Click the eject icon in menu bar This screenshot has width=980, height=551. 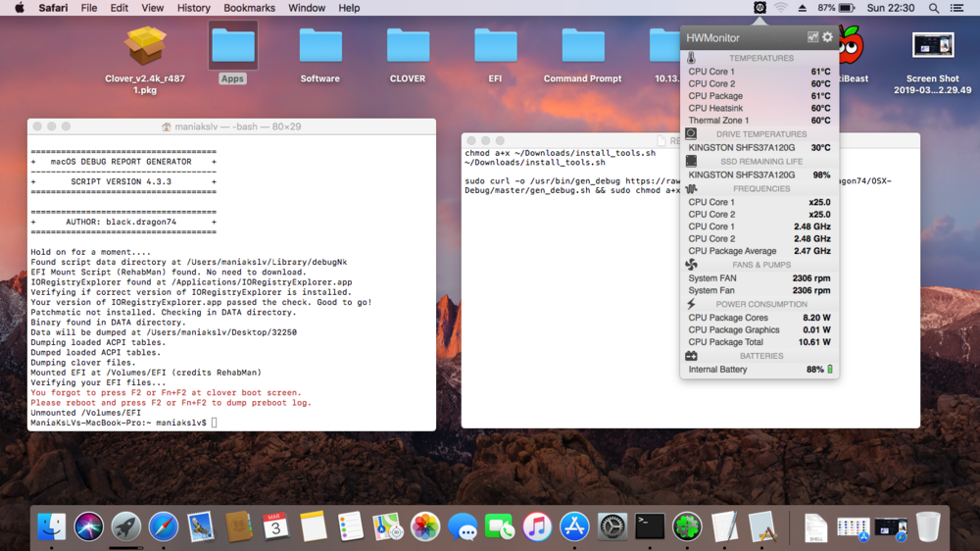click(802, 8)
